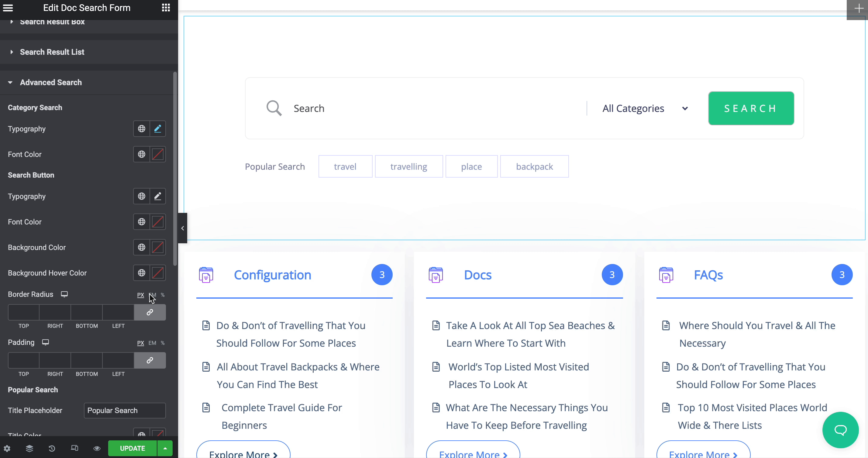Expand the Search Result List section
Viewport: 868px width, 458px height.
(52, 52)
